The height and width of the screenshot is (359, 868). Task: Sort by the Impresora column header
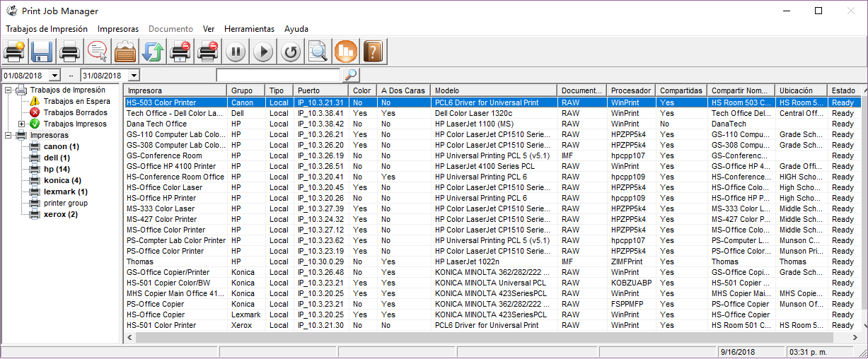tap(175, 90)
